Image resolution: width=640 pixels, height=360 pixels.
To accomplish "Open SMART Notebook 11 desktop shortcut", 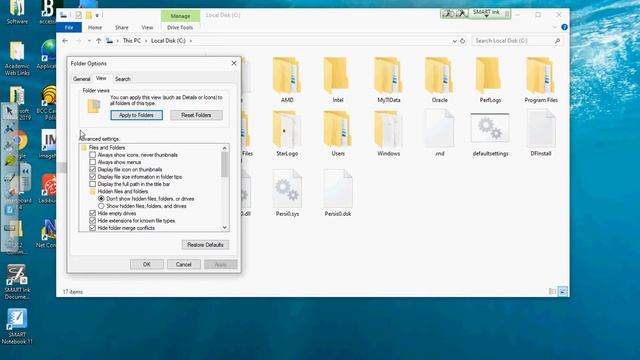I will point(17,327).
